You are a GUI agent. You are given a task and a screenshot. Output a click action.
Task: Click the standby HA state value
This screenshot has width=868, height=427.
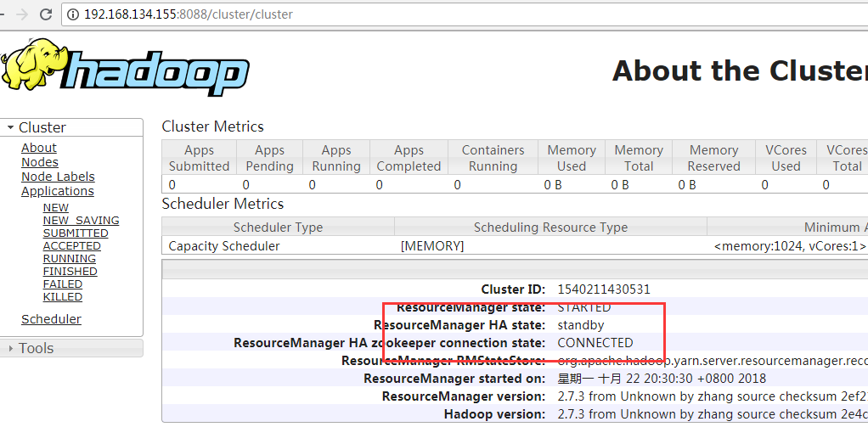coord(581,324)
